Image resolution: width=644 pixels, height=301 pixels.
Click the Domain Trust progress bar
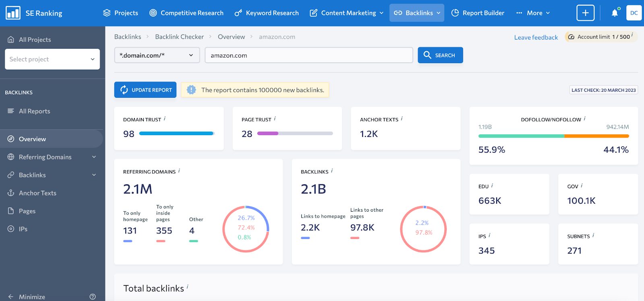[177, 133]
